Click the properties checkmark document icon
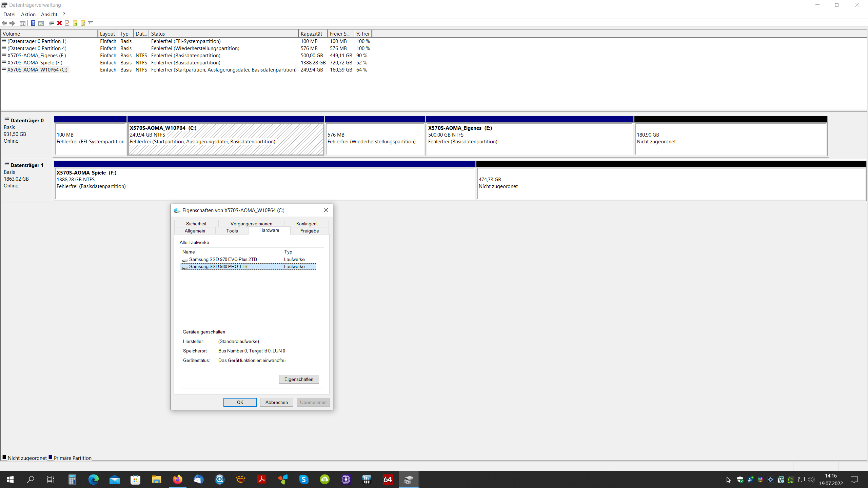This screenshot has height=488, width=868. [67, 23]
